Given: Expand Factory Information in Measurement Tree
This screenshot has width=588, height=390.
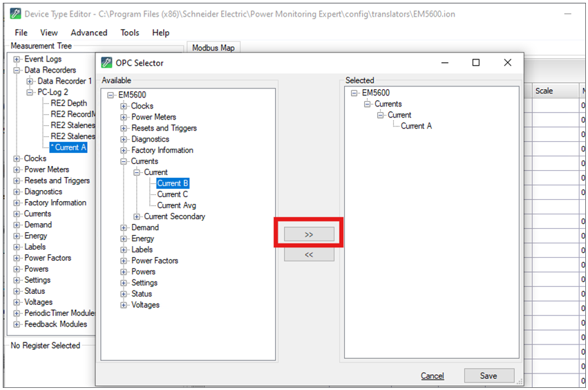Looking at the screenshot, I should tap(17, 203).
